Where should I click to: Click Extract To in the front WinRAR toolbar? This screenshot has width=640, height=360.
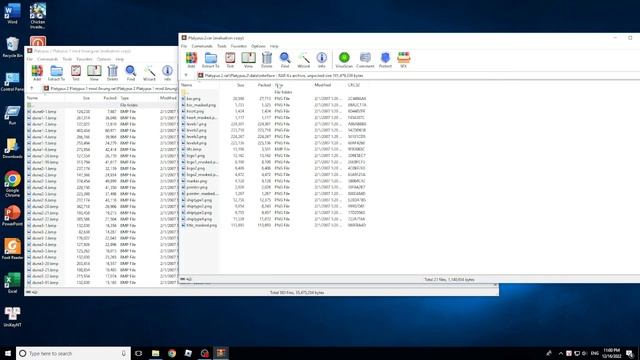pyautogui.click(x=211, y=60)
